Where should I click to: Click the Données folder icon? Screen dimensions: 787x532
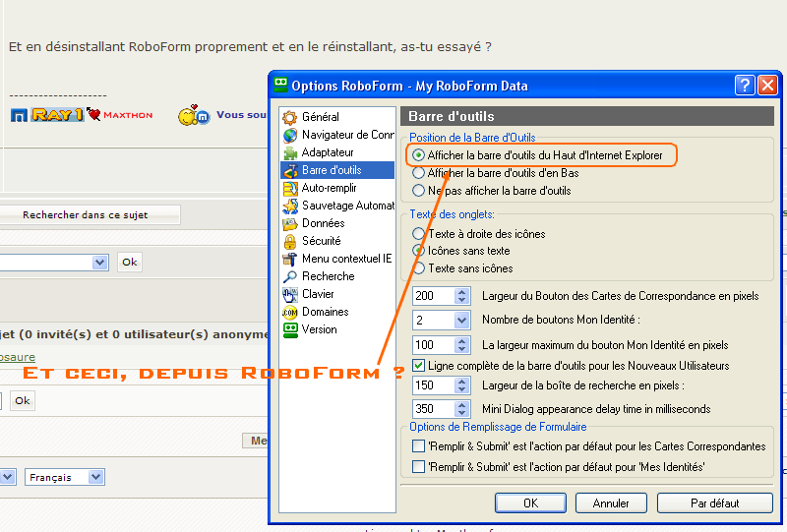(289, 223)
